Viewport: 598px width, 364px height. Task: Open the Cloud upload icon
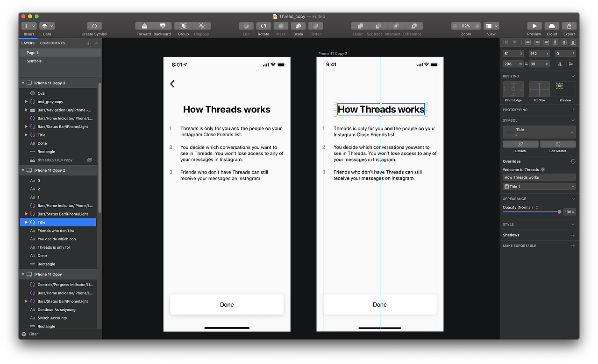tap(552, 26)
